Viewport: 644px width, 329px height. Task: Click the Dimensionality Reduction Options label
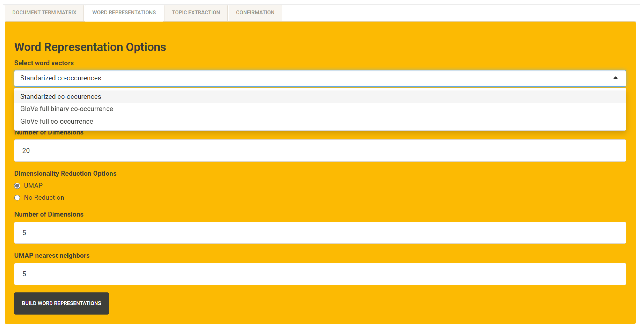65,173
